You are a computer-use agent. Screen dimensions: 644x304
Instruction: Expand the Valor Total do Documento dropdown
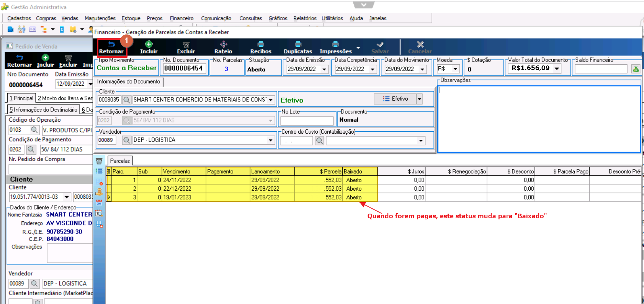(557, 69)
